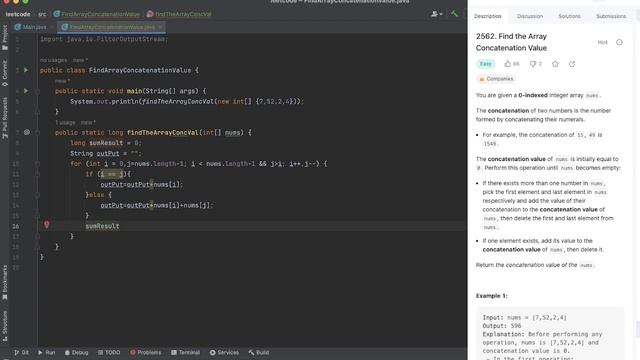
Task: Click the circular icon right of Hint
Action: (619, 42)
